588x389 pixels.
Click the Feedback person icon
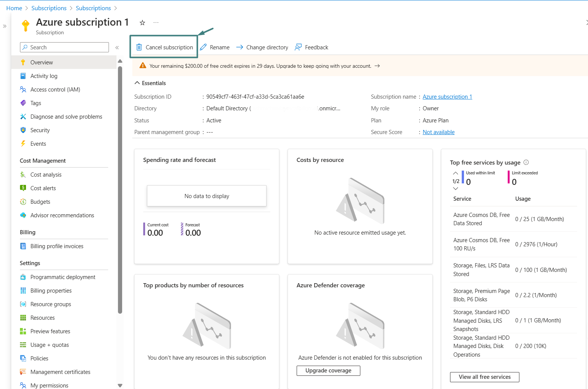pos(298,47)
